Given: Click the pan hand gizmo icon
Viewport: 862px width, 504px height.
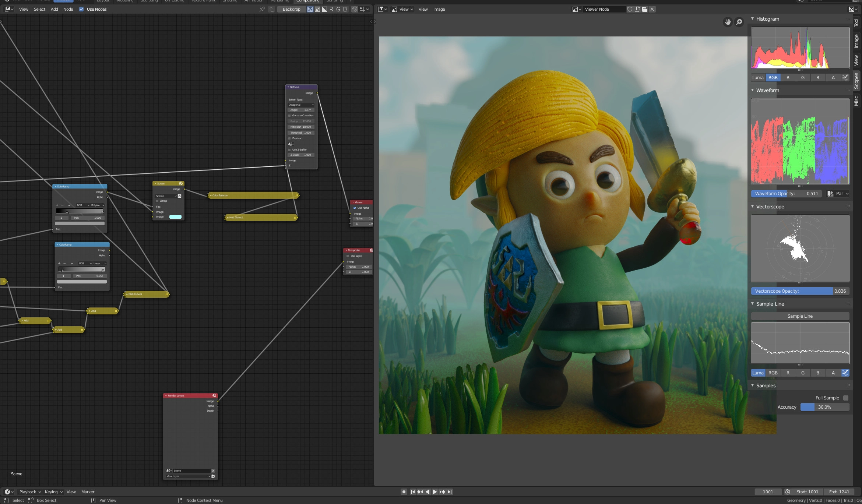Looking at the screenshot, I should [x=728, y=22].
